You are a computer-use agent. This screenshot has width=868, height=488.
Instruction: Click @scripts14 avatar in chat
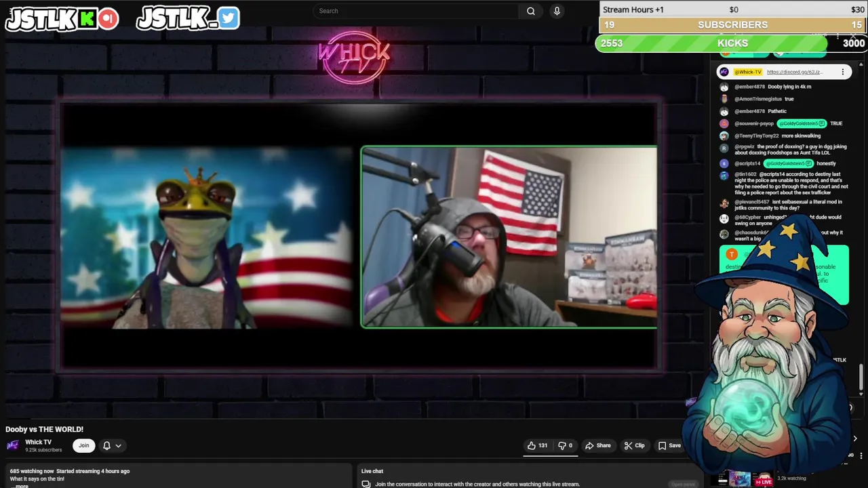(724, 164)
